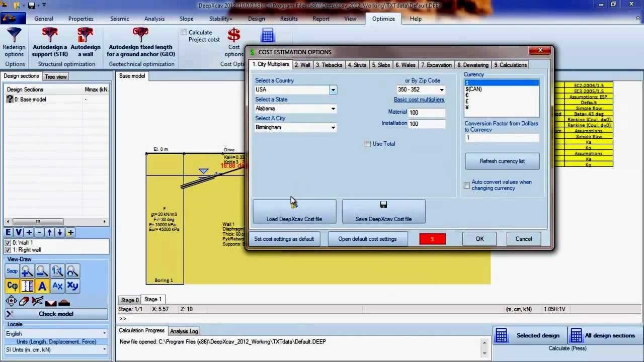Switch to 7. Excavation tab
Screen dimensions: 644x362
coord(436,65)
